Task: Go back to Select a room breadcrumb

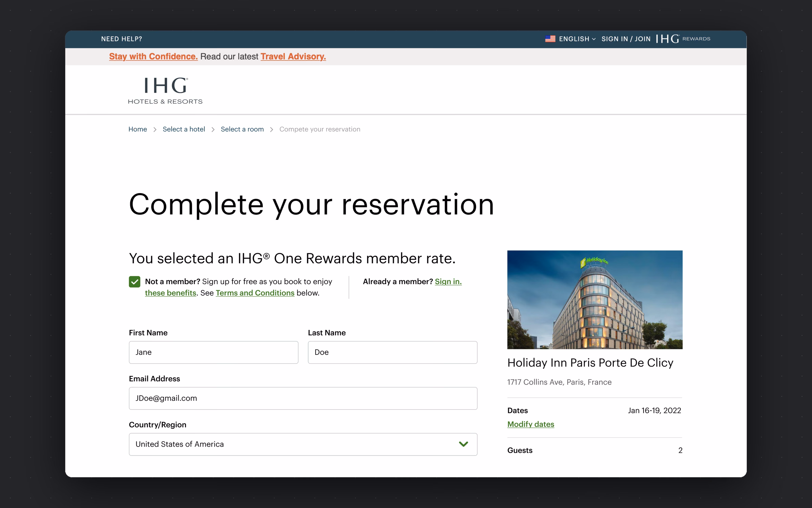Action: (x=242, y=129)
